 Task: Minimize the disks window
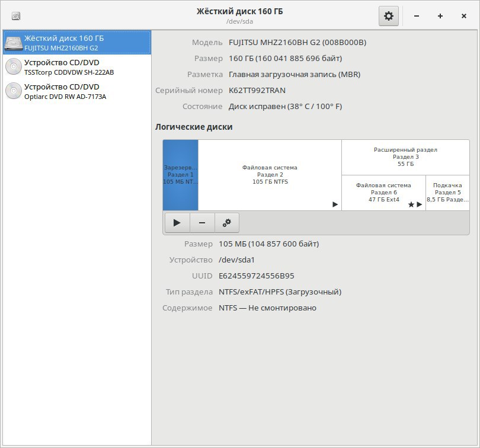pyautogui.click(x=417, y=16)
